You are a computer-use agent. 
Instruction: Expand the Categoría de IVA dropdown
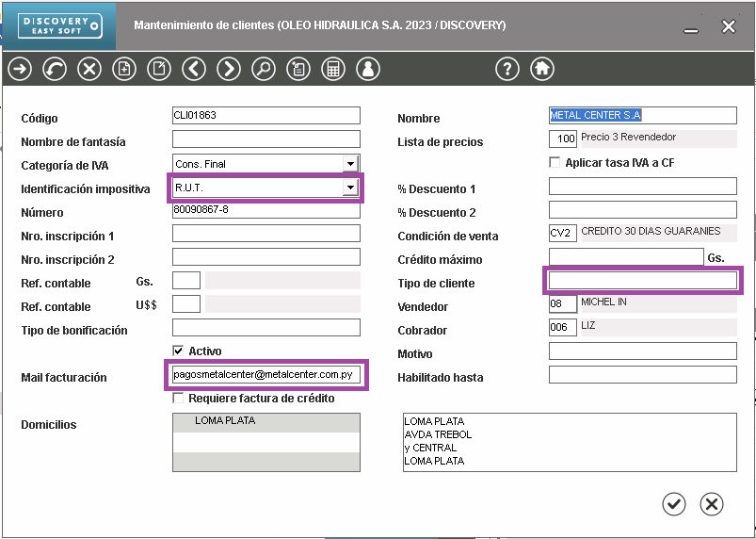350,164
